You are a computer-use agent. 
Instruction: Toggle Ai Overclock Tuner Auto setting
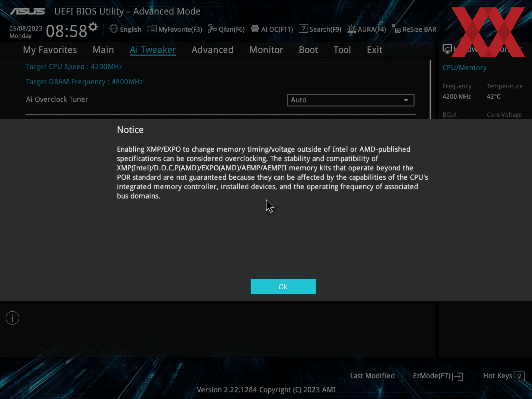click(x=350, y=100)
